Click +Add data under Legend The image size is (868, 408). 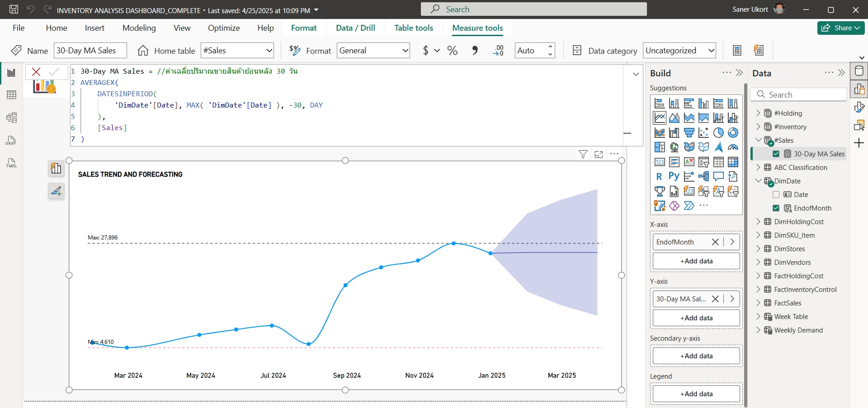coord(696,394)
